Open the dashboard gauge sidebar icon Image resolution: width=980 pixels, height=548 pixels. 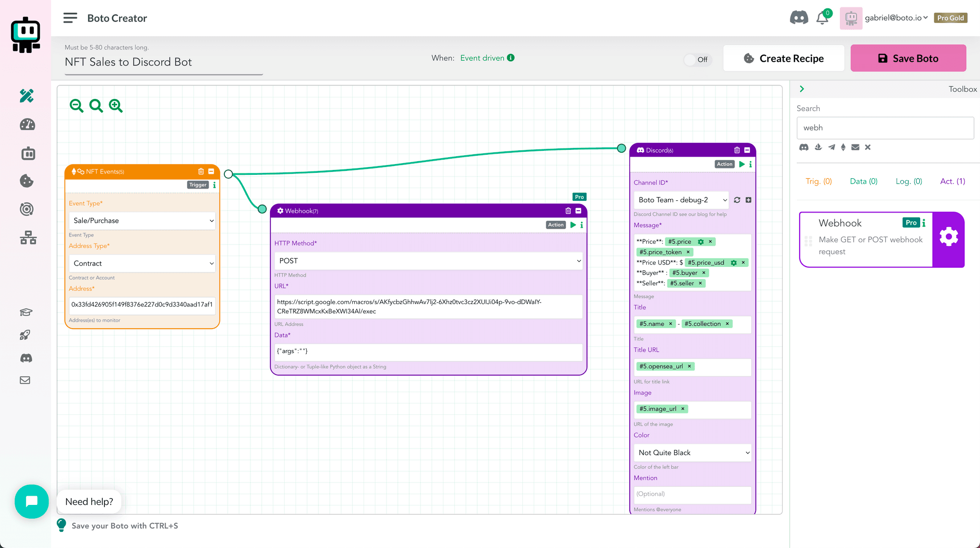[27, 124]
